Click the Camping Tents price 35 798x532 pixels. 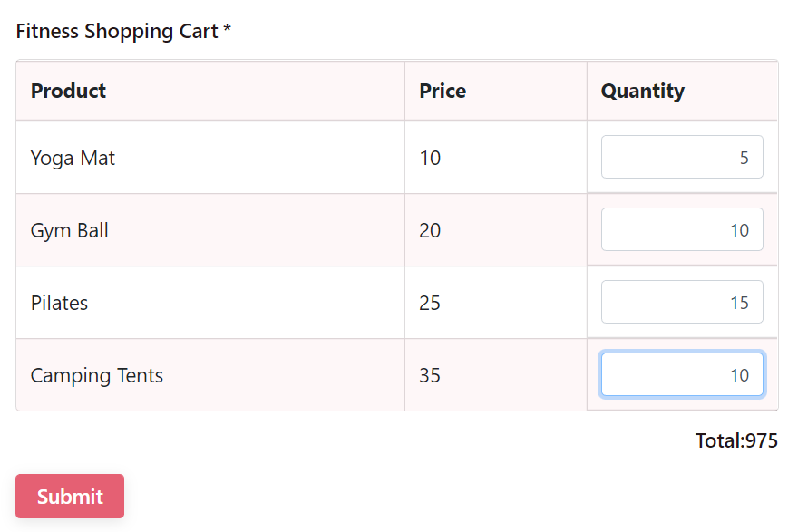[430, 375]
